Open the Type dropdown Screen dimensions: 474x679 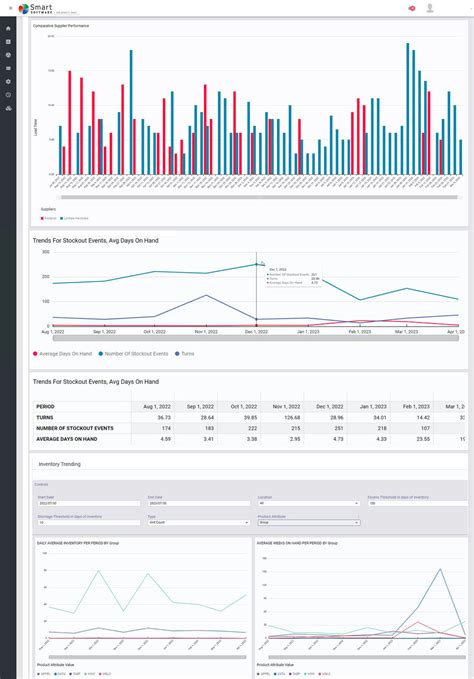[x=199, y=523]
